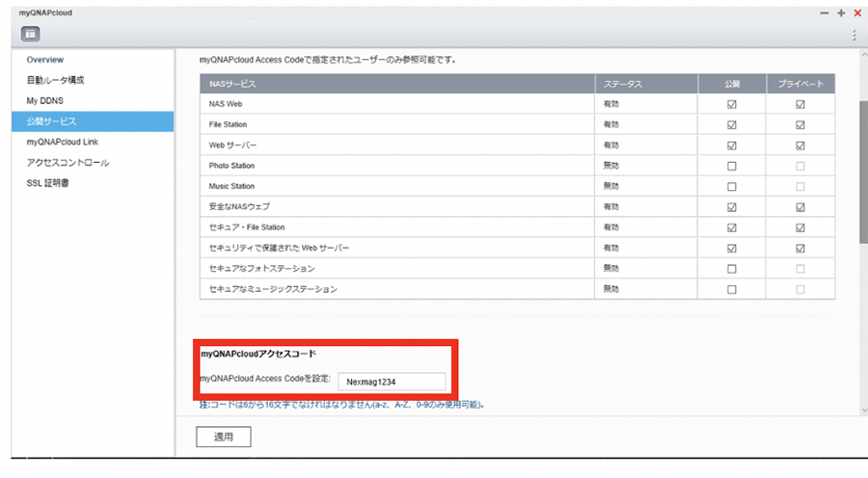Uncheck プライベート for NAS Web
Image resolution: width=868 pixels, height=478 pixels.
[x=800, y=104]
